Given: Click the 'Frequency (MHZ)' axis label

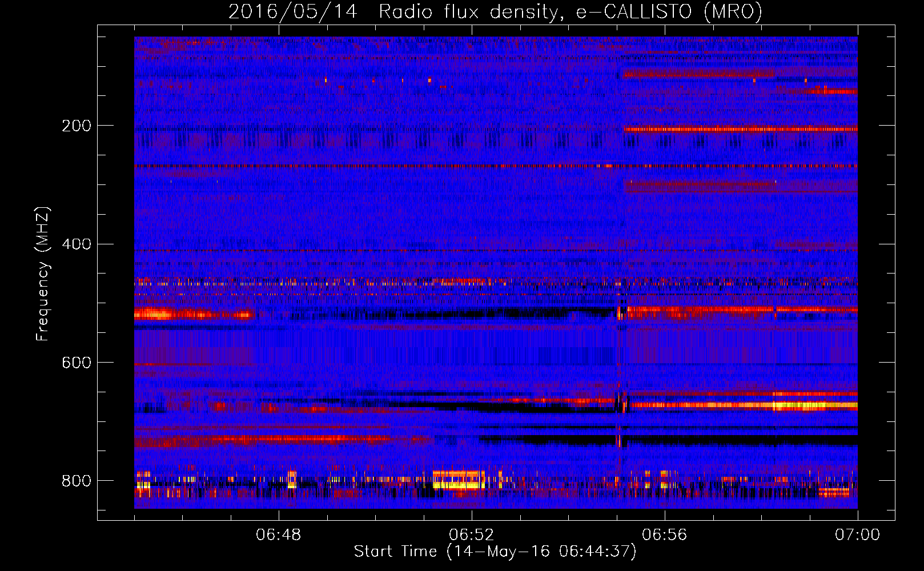Looking at the screenshot, I should pyautogui.click(x=43, y=274).
